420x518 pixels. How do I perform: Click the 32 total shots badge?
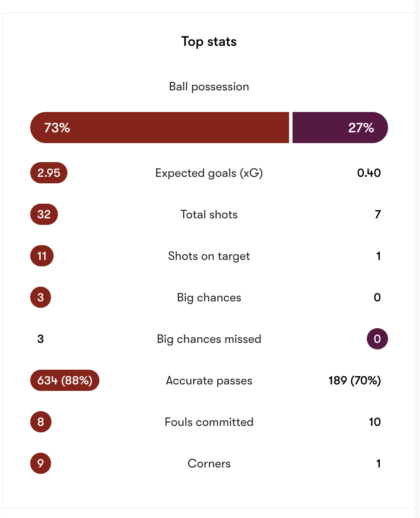[x=44, y=215]
